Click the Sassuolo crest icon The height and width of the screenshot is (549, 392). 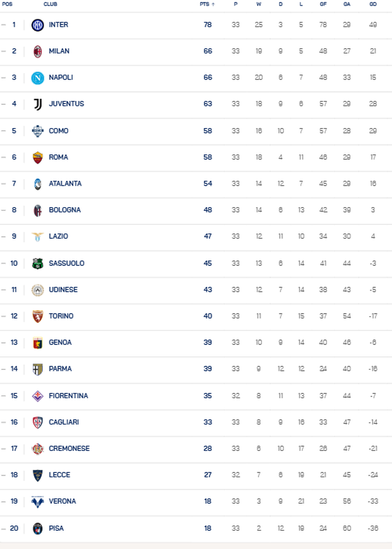[x=38, y=263]
